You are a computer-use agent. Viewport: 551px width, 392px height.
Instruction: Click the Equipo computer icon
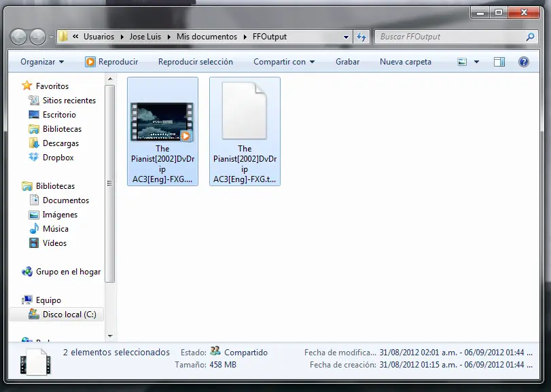(27, 300)
